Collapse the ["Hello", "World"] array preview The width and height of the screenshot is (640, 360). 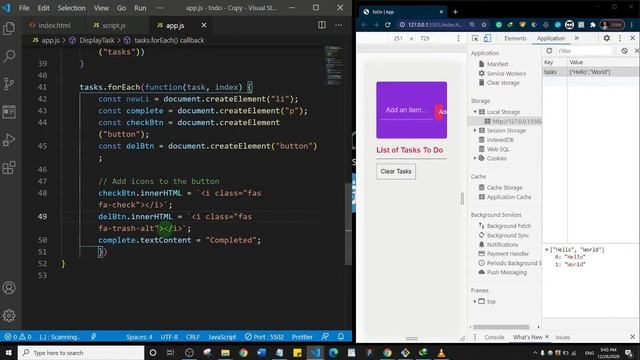point(547,249)
